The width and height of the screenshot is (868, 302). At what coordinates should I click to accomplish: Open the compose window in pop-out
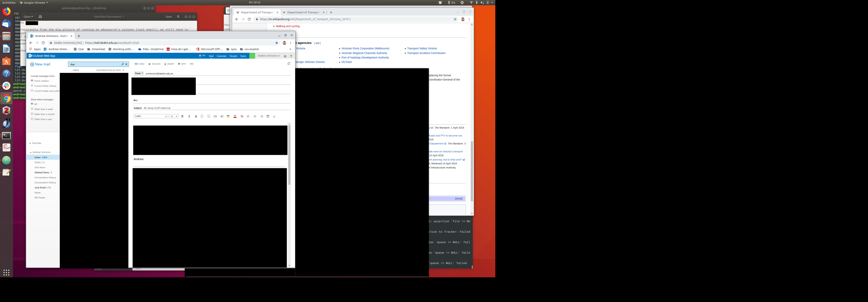[289, 64]
